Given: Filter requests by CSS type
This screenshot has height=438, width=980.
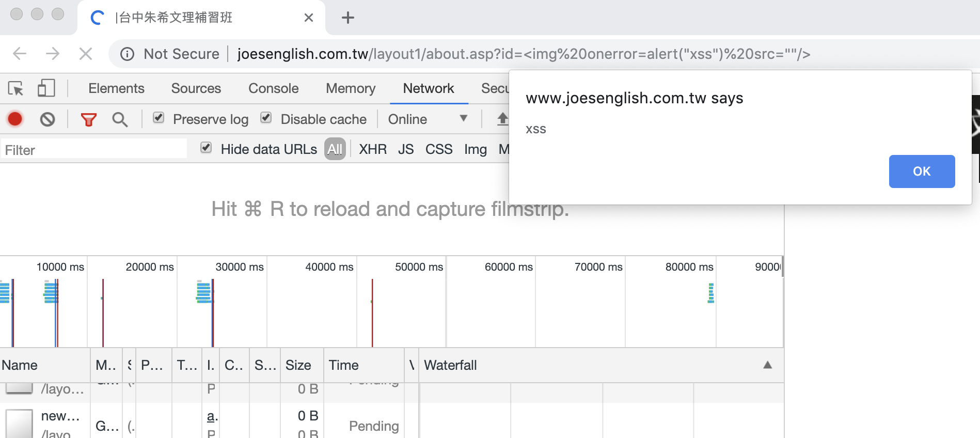Looking at the screenshot, I should click(439, 149).
